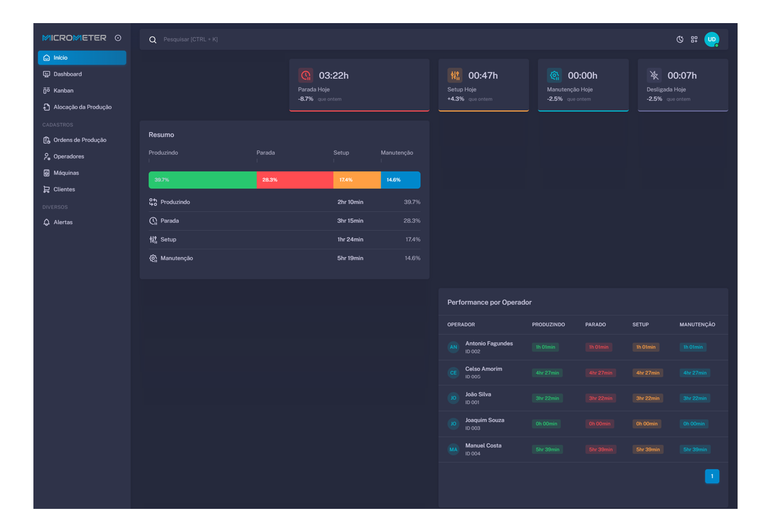Viewport: 771px width, 532px height.
Task: Click the Desligada Hoje unplugged icon
Action: [x=654, y=76]
